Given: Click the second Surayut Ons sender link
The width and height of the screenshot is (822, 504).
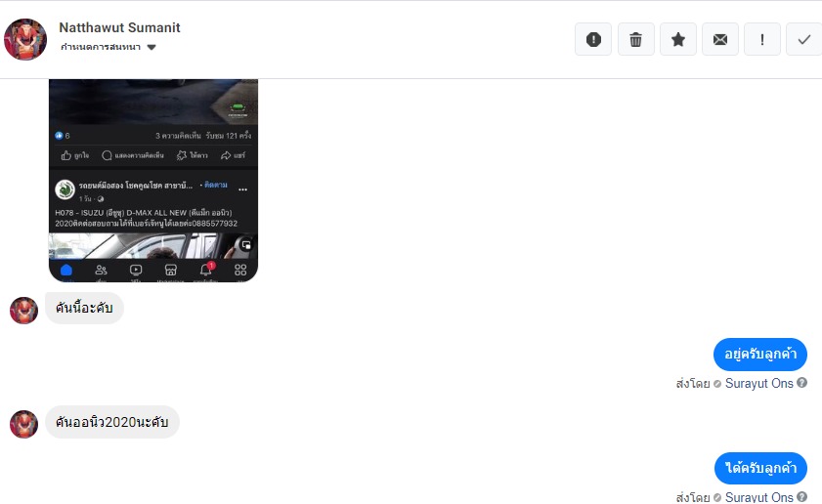Looking at the screenshot, I should (x=759, y=497).
